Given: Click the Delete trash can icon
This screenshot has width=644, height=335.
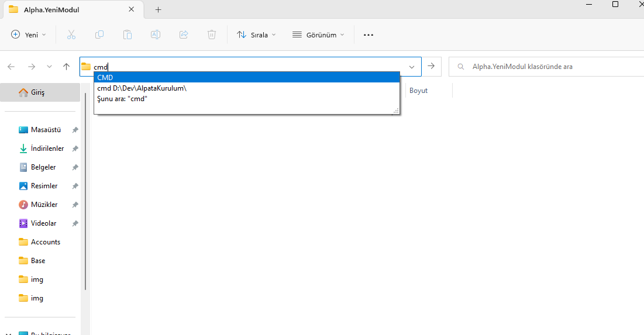Looking at the screenshot, I should (x=212, y=34).
